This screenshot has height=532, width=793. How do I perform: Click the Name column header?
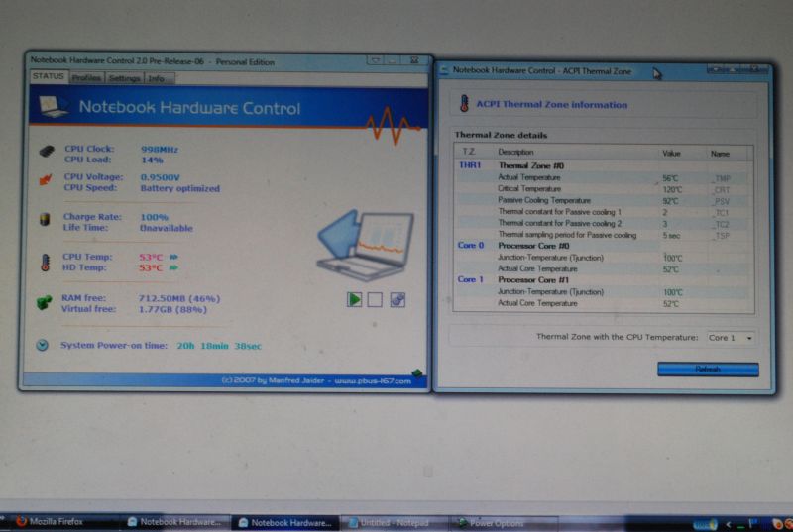click(x=730, y=154)
